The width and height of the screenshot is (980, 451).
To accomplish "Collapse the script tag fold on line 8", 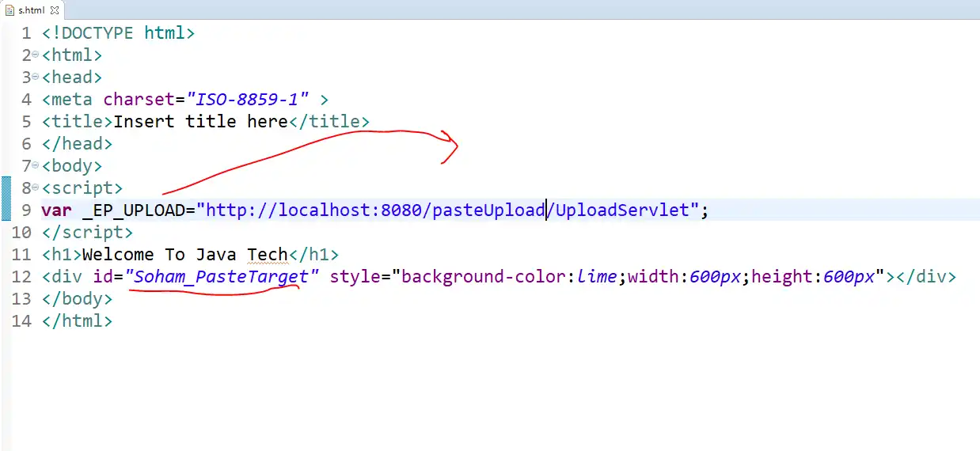I will click(x=36, y=188).
